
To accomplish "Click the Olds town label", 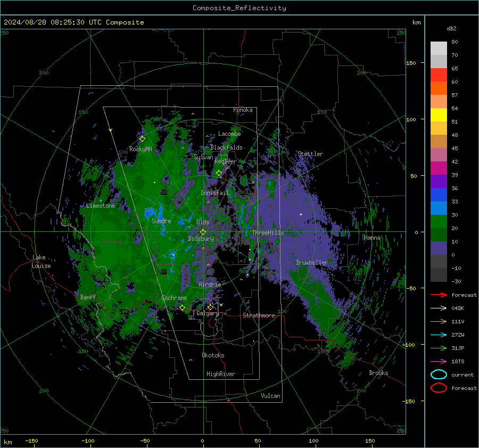I will point(203,222).
